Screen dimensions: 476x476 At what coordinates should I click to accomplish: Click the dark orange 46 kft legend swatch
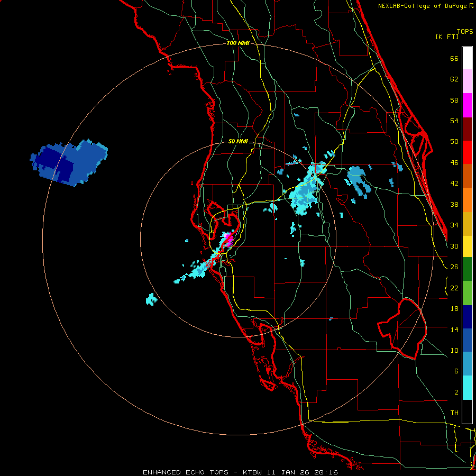467,176
